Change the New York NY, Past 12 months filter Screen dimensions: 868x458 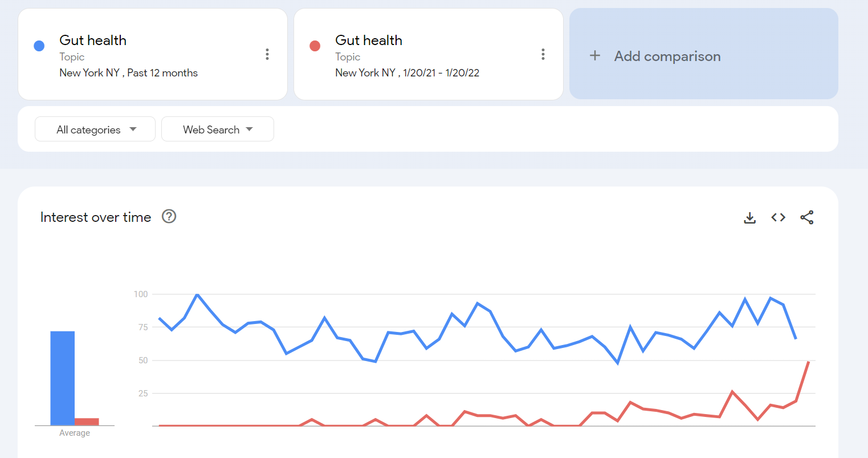pos(129,73)
